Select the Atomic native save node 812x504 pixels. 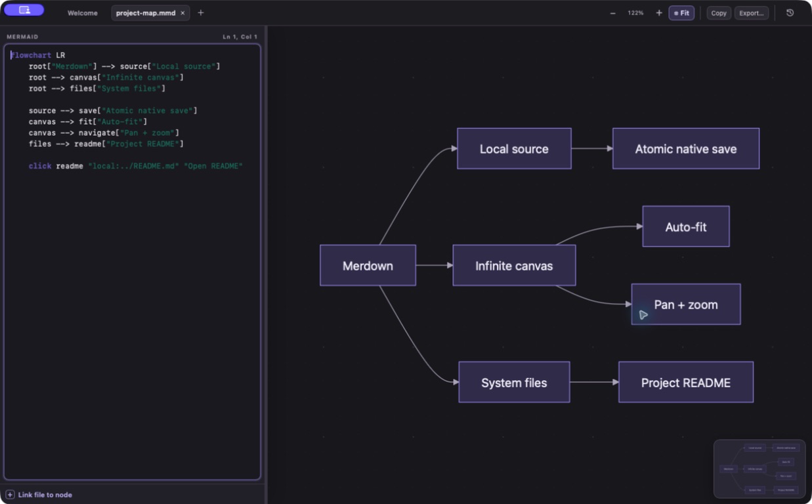[686, 149]
